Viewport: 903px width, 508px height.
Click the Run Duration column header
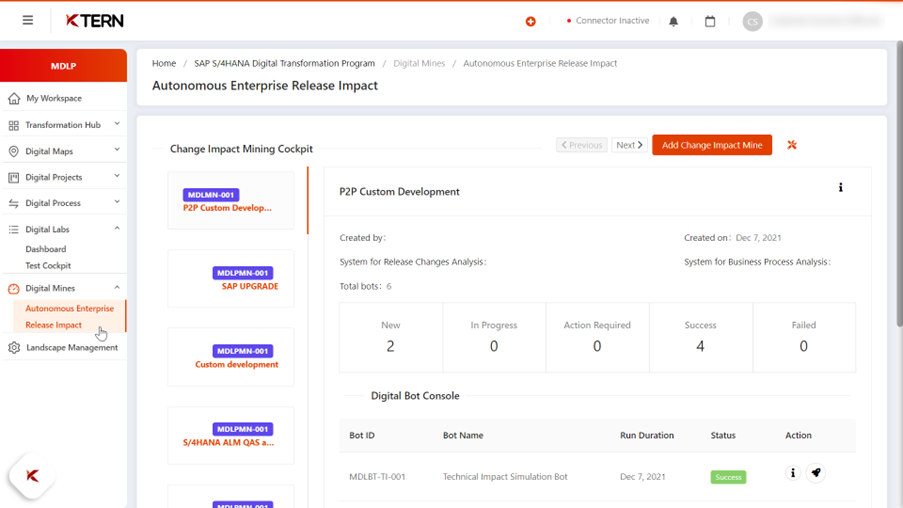[x=647, y=435]
